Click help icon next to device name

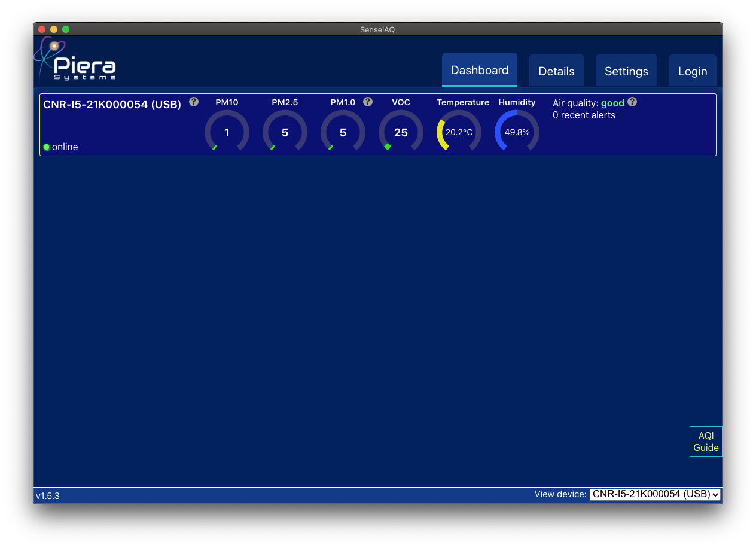tap(194, 102)
